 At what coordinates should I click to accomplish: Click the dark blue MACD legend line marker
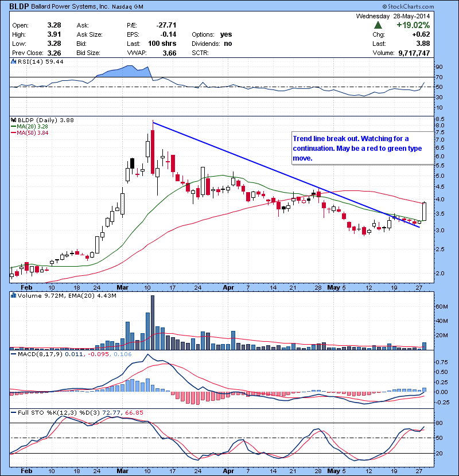pos(13,354)
